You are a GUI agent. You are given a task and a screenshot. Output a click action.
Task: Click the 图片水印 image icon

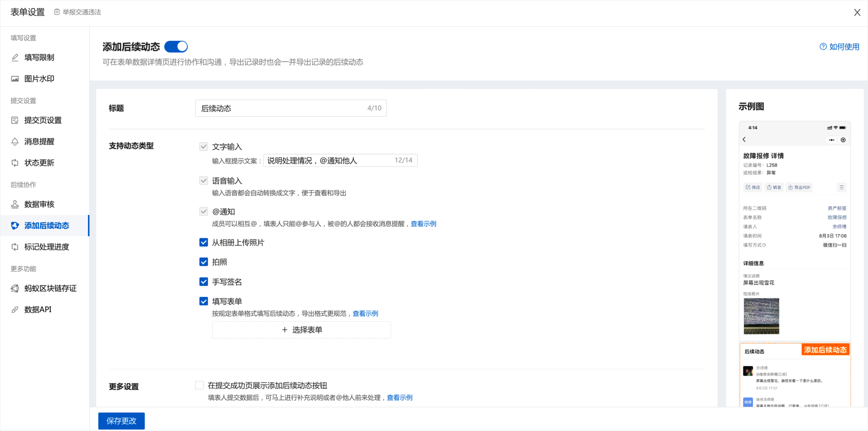click(15, 79)
